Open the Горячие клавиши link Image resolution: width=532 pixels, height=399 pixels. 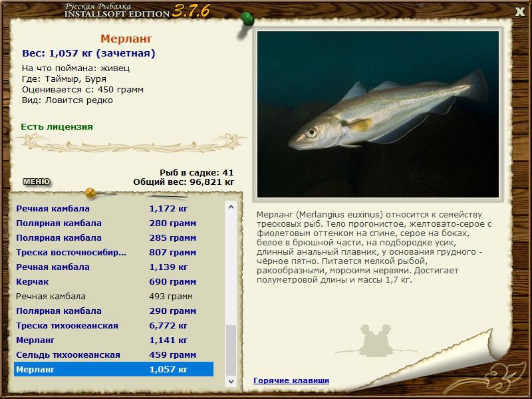click(291, 380)
